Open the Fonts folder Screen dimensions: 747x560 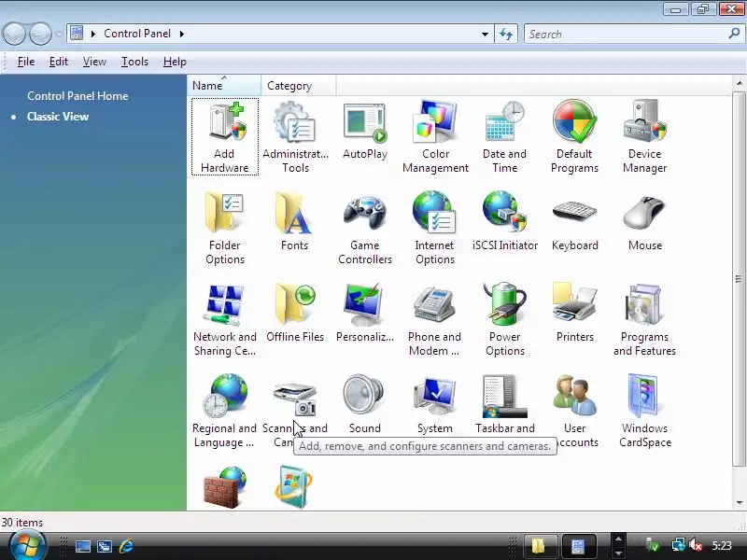click(x=294, y=221)
